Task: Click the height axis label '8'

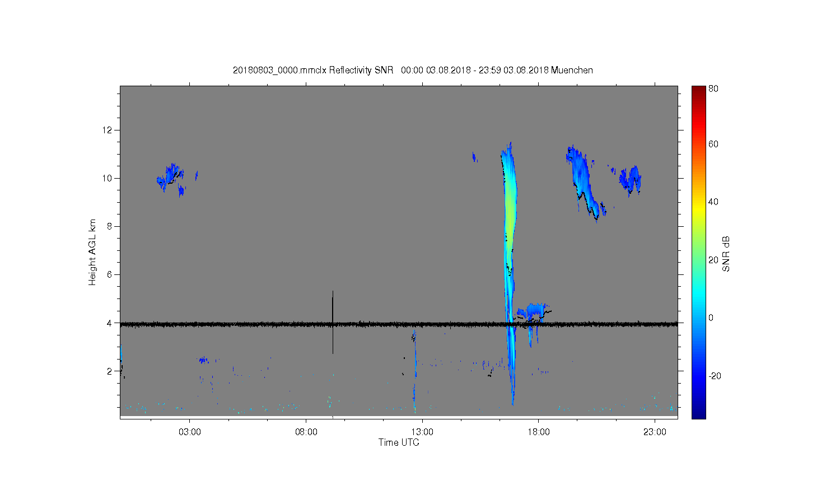Action: [x=110, y=226]
